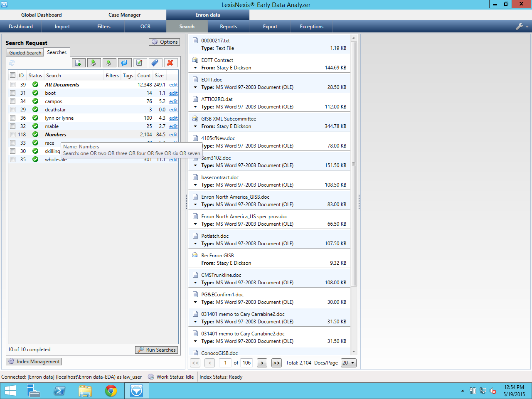Sort searches by the Count column header
The image size is (532, 399).
click(x=144, y=76)
